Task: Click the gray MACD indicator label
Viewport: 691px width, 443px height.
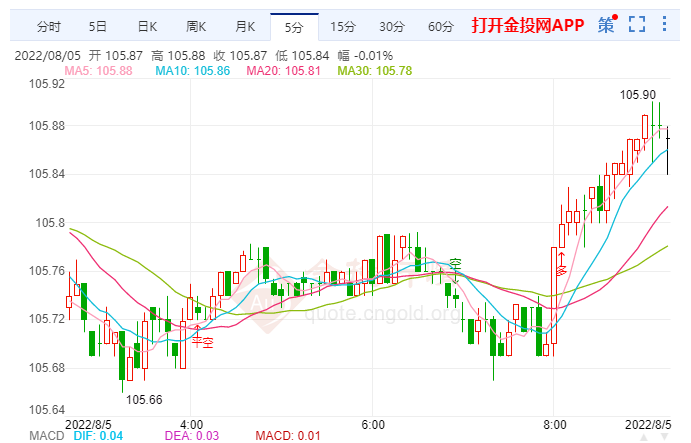Action: click(x=47, y=436)
